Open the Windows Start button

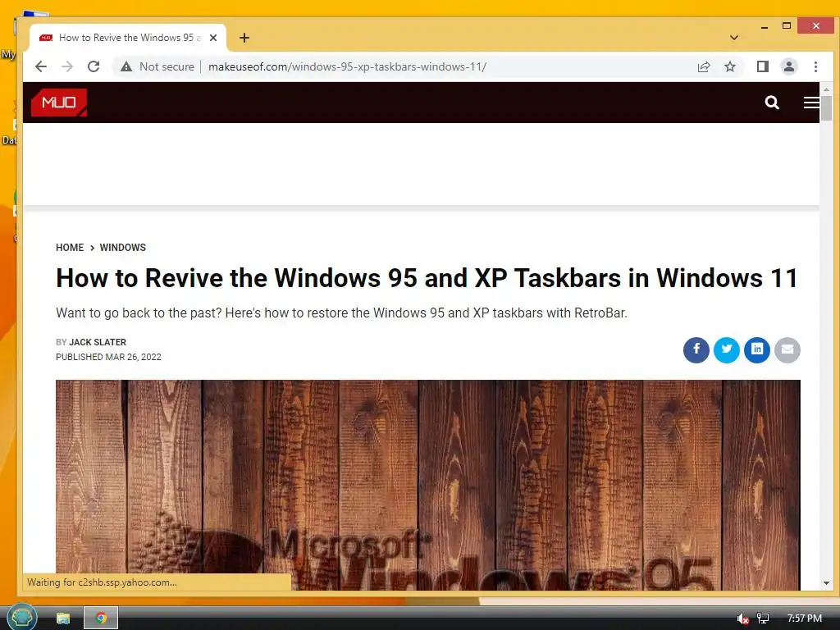coord(21,617)
